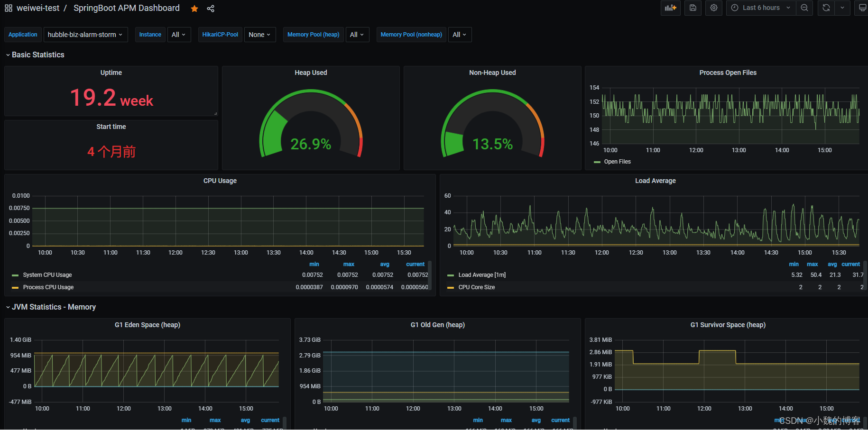Toggle Open Files legend series
Viewport: 868px width, 430px height.
[617, 162]
